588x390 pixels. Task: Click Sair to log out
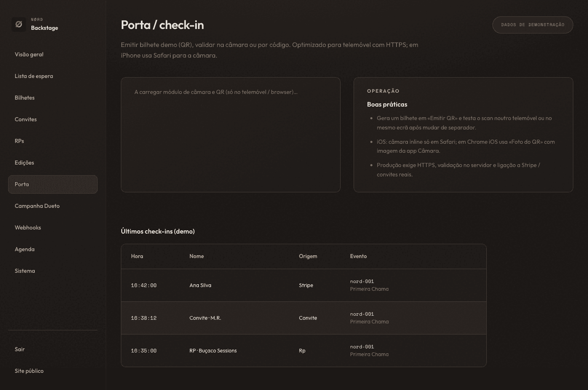coord(20,349)
